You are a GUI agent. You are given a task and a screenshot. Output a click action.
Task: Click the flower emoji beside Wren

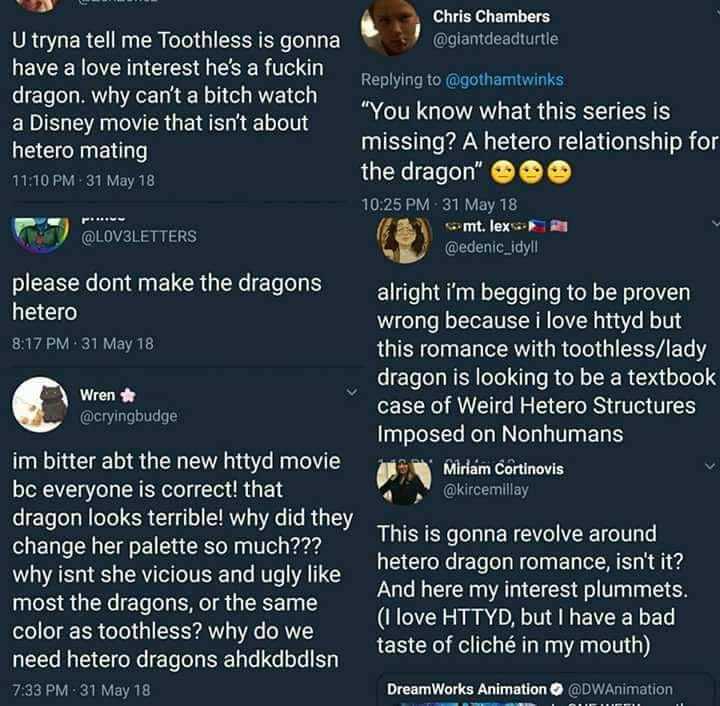pos(128,395)
